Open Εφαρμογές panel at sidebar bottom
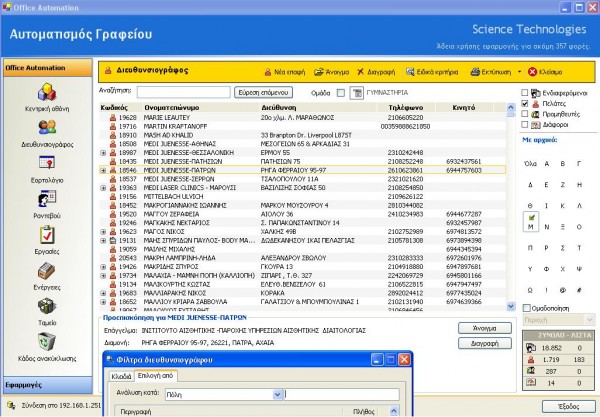This screenshot has height=417, width=600. (48, 385)
